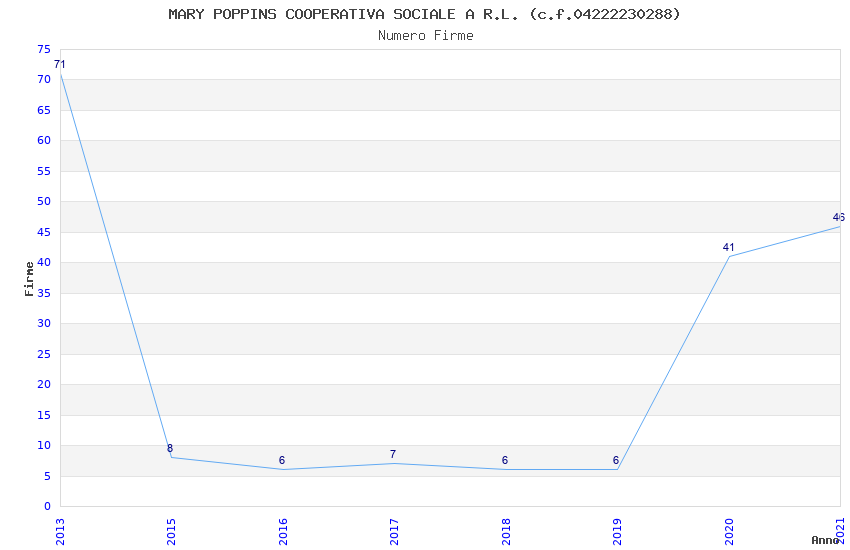
Task: Click the 2018 data label 6
Action: point(505,460)
